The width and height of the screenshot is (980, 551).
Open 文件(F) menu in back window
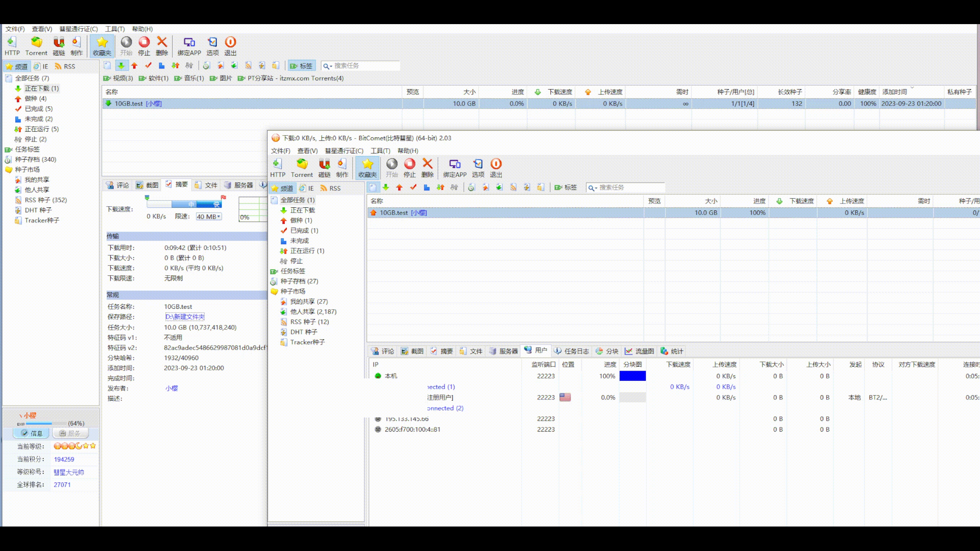15,29
